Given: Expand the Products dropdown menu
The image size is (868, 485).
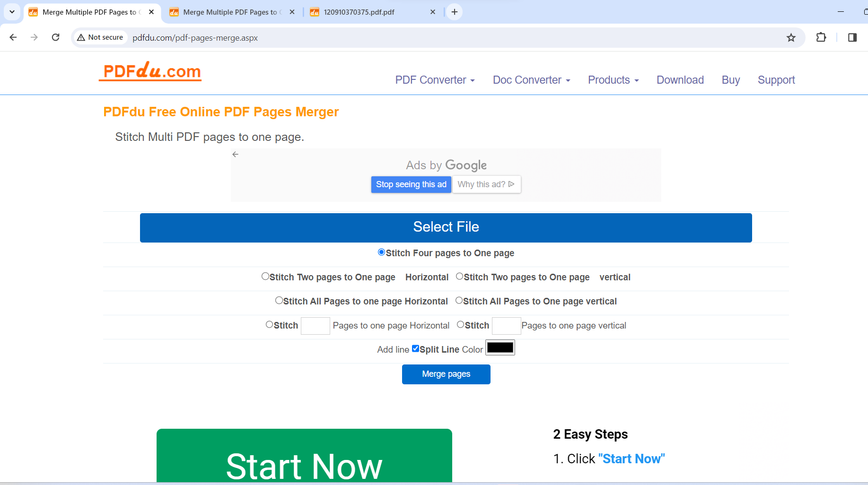Looking at the screenshot, I should (613, 80).
